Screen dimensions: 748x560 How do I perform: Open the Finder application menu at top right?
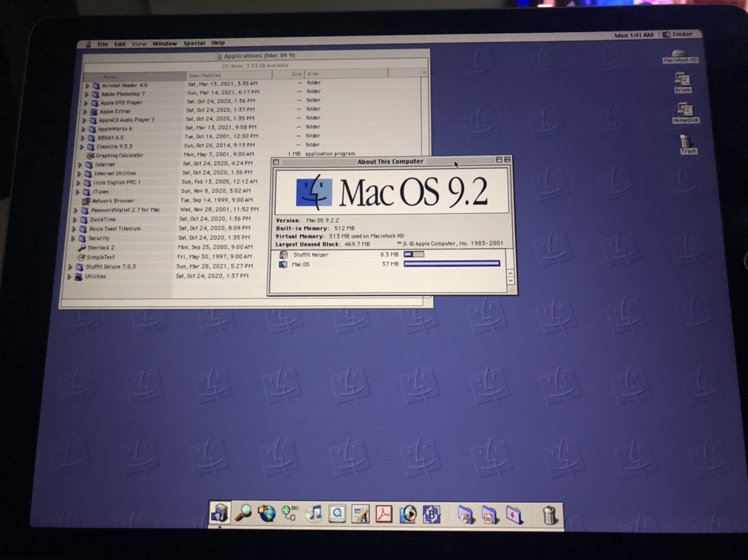click(677, 34)
